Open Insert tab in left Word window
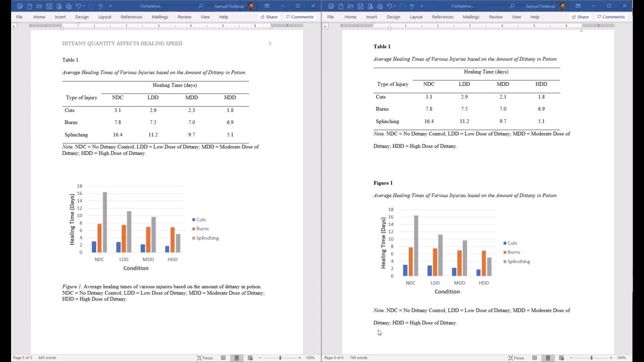Viewport: 644px width, 362px height. point(60,17)
